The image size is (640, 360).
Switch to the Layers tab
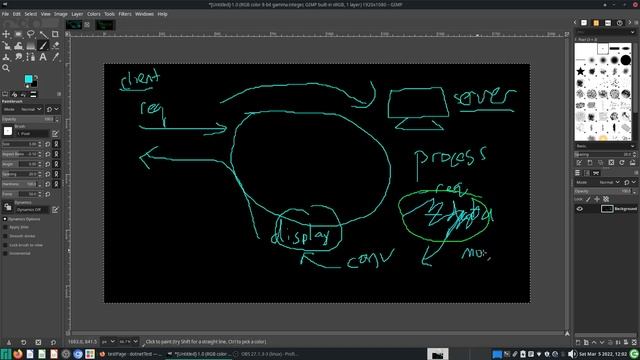pos(578,173)
